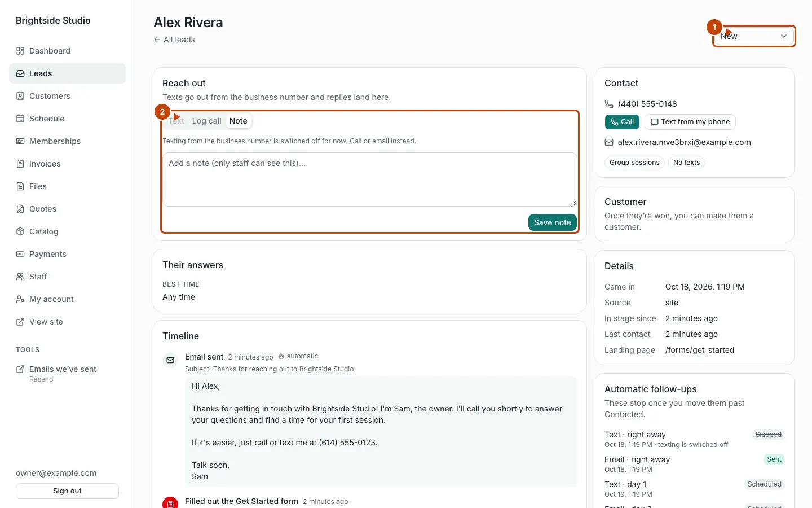This screenshot has height=508, width=812.
Task: Open the Payments icon in sidebar
Action: (x=20, y=254)
